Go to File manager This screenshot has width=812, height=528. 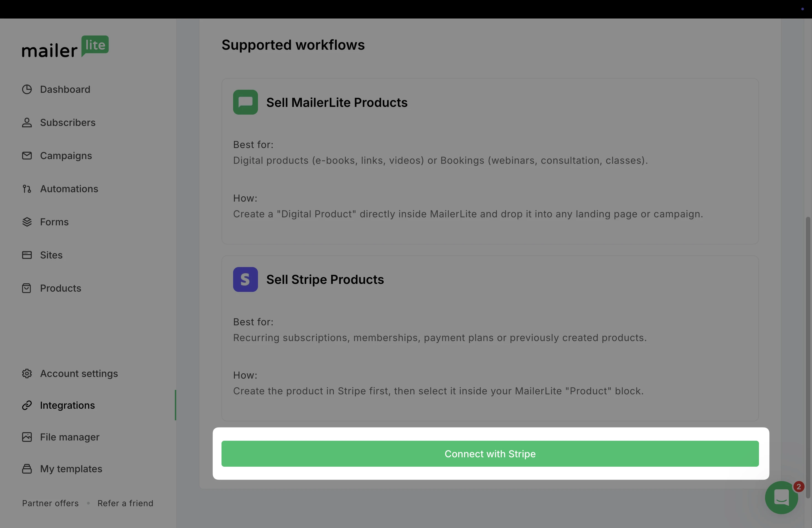tap(70, 437)
